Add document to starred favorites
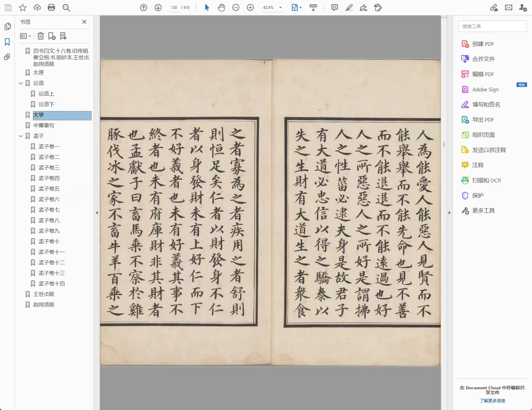This screenshot has width=532, height=410. pos(23,7)
